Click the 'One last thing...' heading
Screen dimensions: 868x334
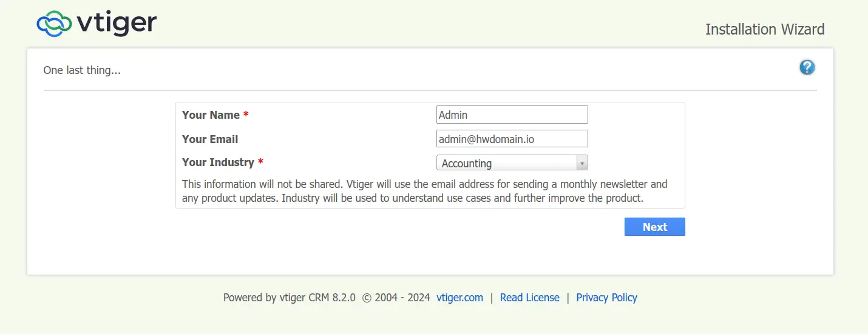click(82, 70)
